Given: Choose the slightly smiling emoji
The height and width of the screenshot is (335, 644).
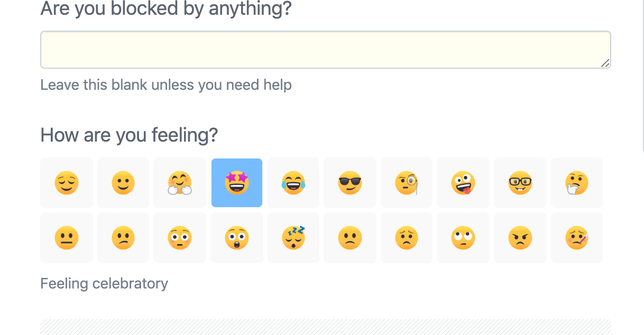Looking at the screenshot, I should click(123, 183).
